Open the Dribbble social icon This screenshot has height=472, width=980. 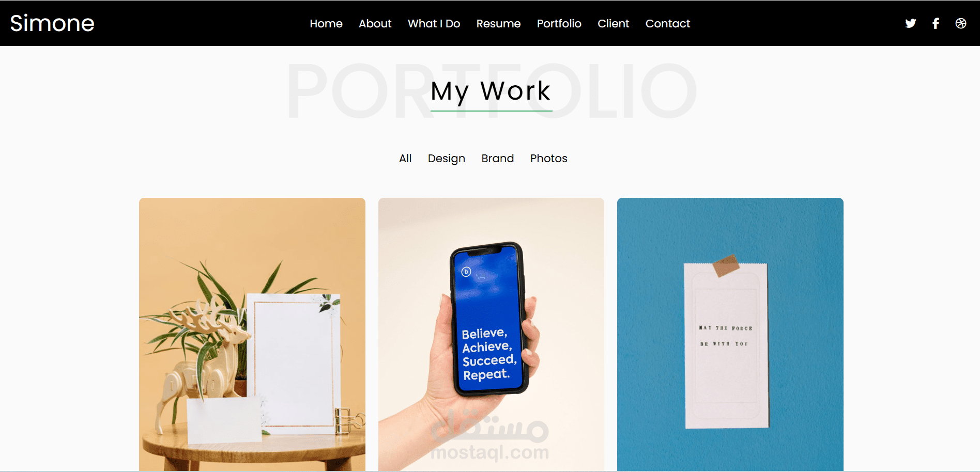pos(961,23)
